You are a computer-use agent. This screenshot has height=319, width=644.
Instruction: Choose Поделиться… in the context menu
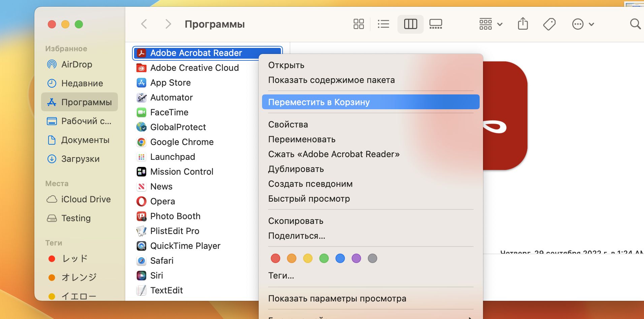point(371,236)
